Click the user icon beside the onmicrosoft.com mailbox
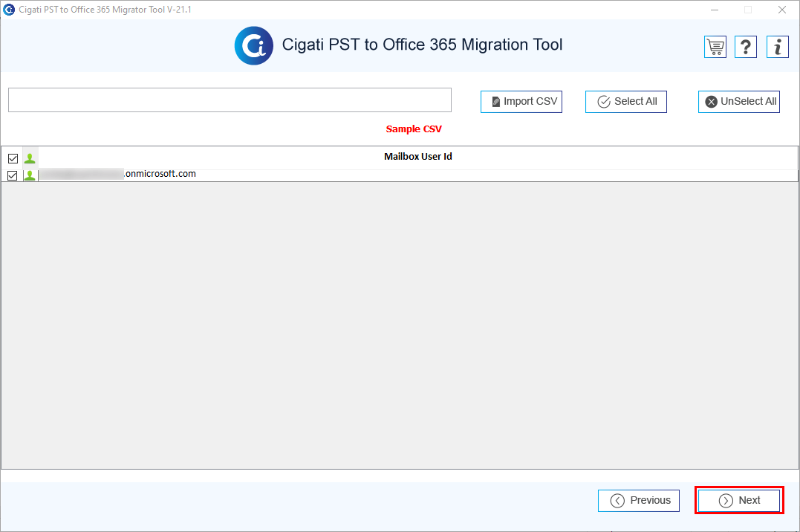 click(30, 175)
